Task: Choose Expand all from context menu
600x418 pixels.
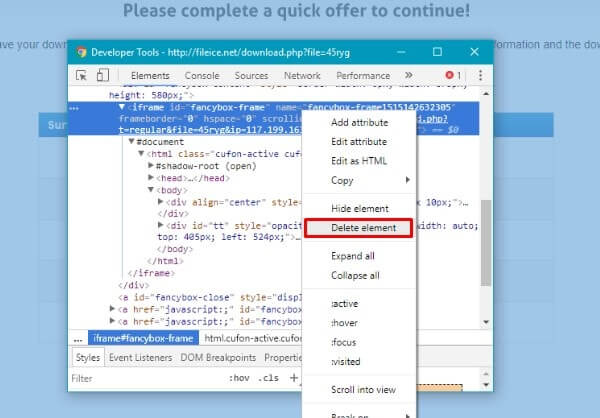Action: [x=359, y=256]
